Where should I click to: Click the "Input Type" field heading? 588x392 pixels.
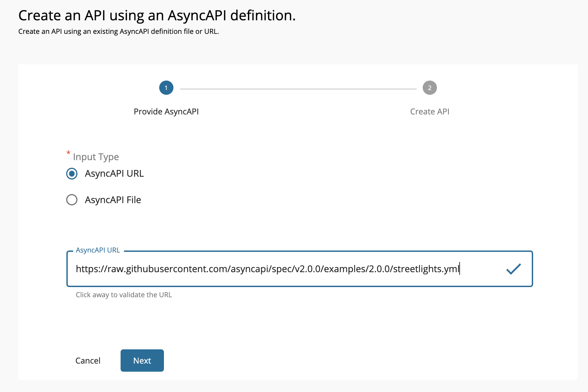pyautogui.click(x=96, y=157)
